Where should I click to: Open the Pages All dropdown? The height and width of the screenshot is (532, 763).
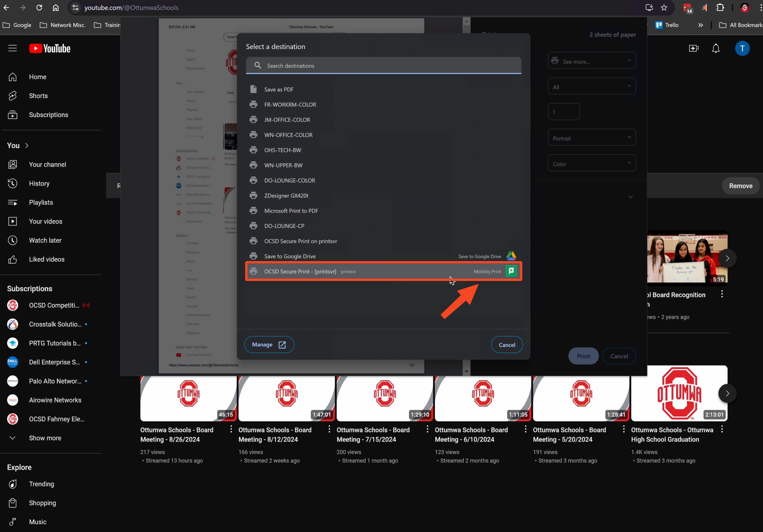coord(592,87)
